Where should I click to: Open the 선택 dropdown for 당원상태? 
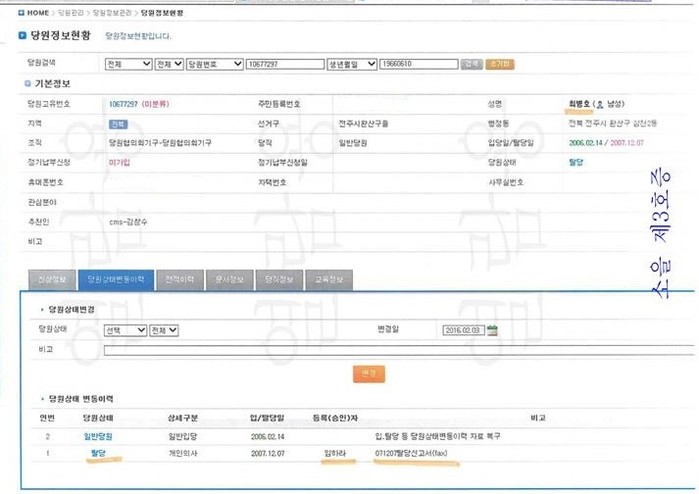[x=126, y=330]
